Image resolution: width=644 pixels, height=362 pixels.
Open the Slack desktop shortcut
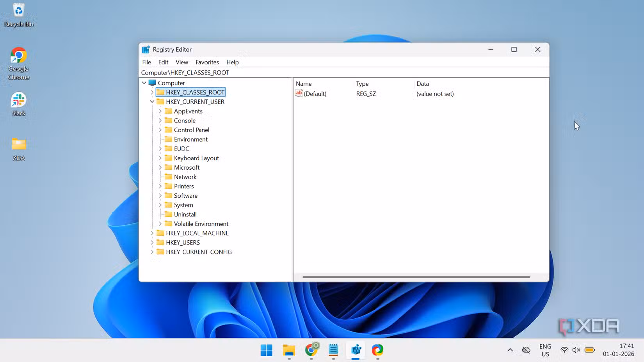(18, 104)
